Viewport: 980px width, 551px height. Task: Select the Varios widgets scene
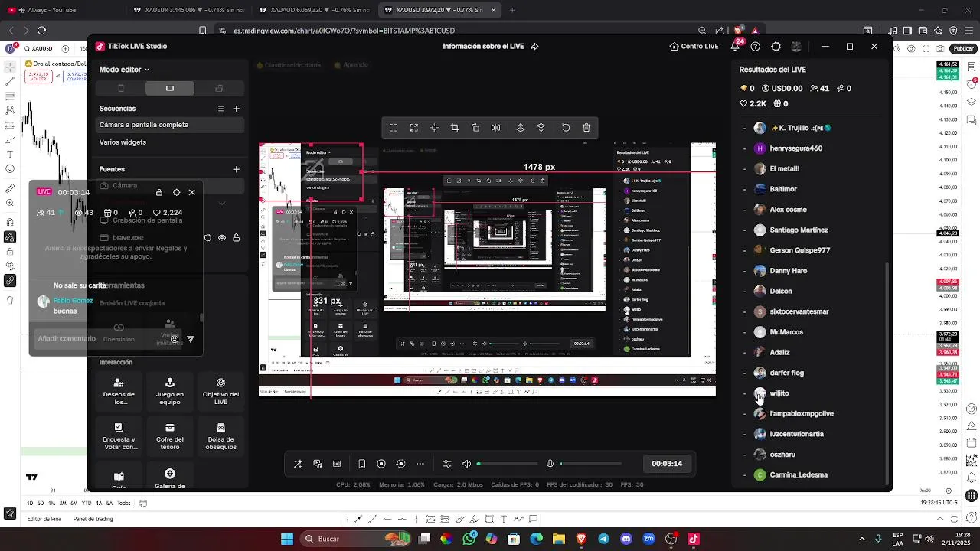pyautogui.click(x=170, y=142)
